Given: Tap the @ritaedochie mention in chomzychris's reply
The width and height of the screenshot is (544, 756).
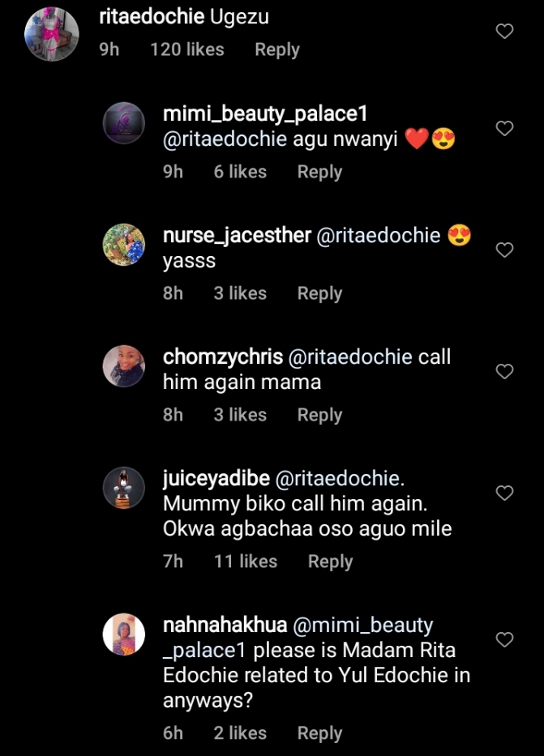Looking at the screenshot, I should click(x=350, y=357).
